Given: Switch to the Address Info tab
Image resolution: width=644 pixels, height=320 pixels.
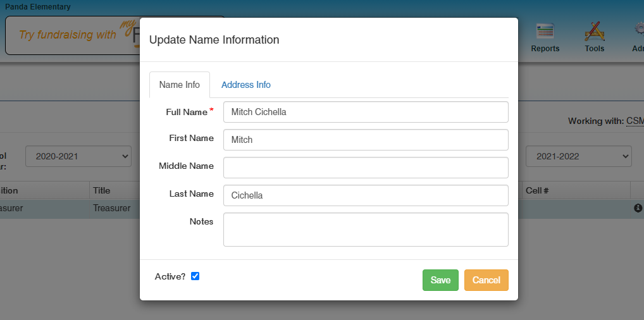Looking at the screenshot, I should [245, 85].
